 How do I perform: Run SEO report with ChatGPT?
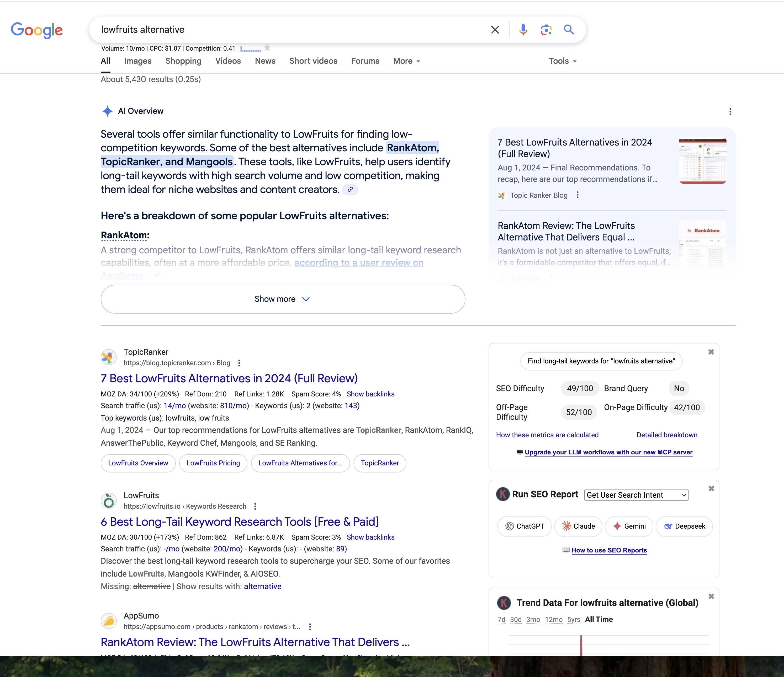coord(525,526)
